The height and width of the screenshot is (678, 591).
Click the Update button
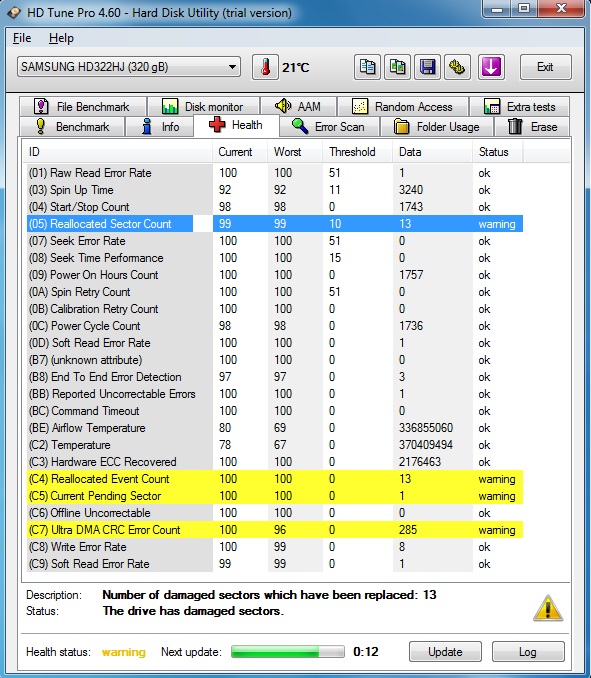(445, 652)
